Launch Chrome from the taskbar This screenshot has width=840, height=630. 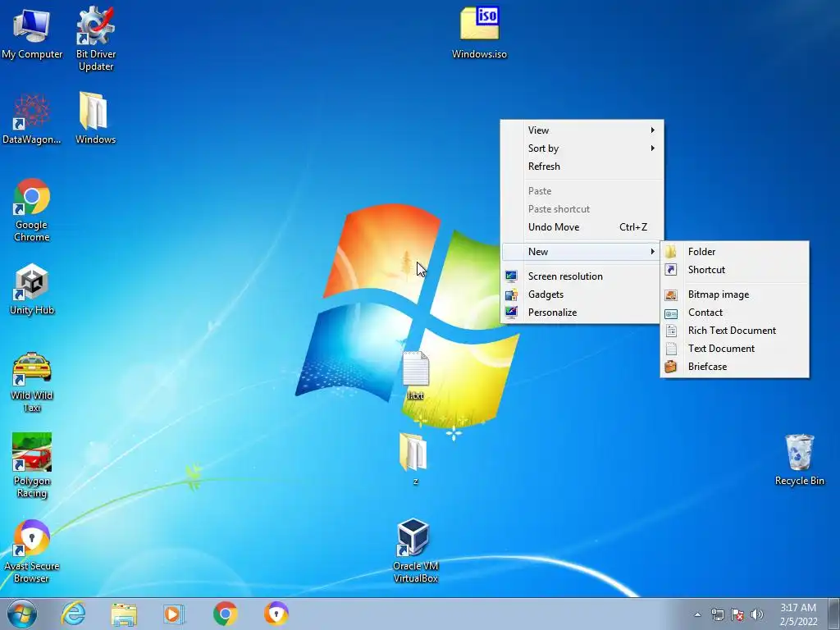pyautogui.click(x=225, y=614)
